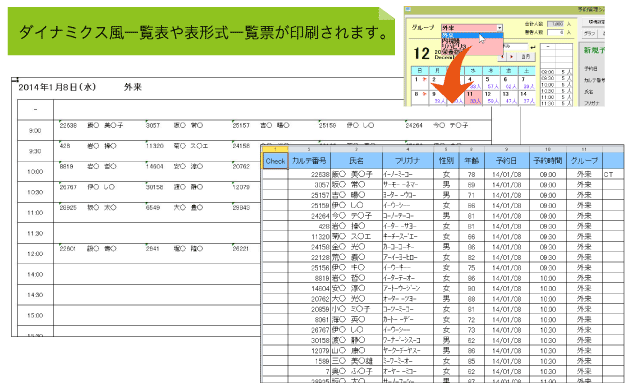Click the app icon in the window title bar
This screenshot has height=391, width=633.
coord(408,9)
